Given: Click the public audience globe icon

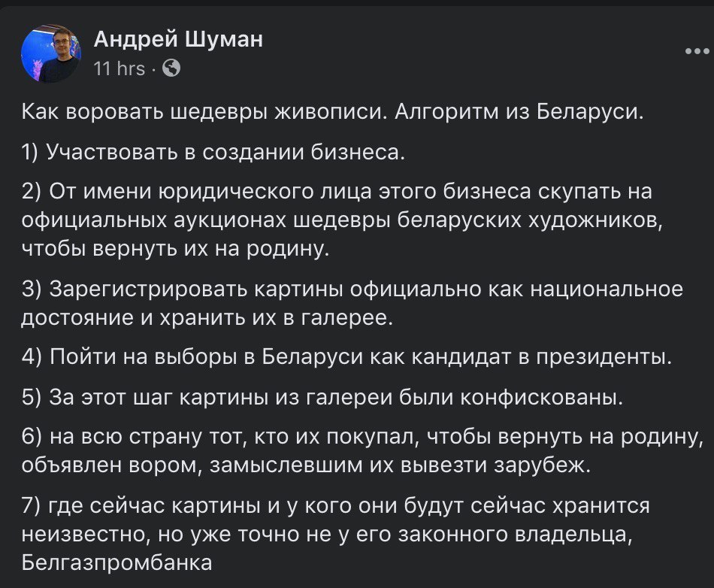Looking at the screenshot, I should click(171, 68).
